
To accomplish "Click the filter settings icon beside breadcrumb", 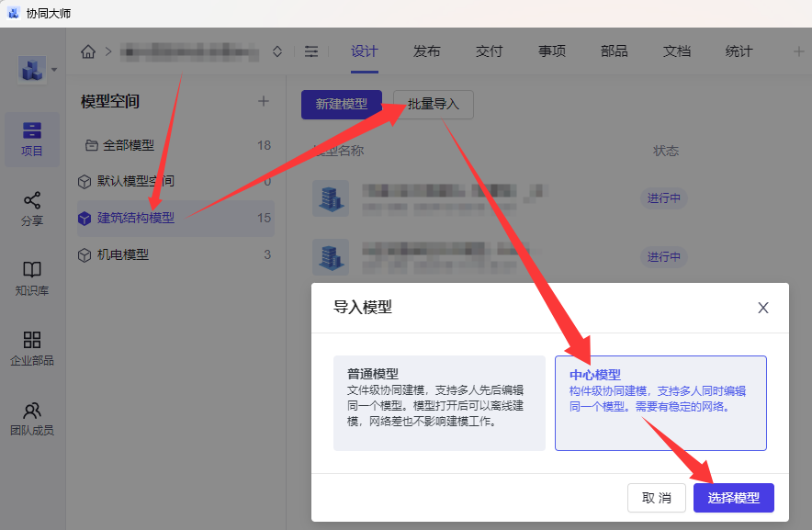I will pos(311,51).
